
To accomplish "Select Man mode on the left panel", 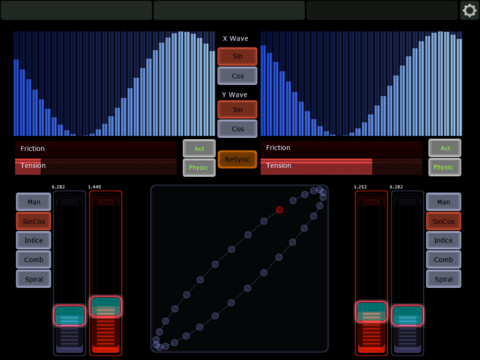I will click(33, 202).
